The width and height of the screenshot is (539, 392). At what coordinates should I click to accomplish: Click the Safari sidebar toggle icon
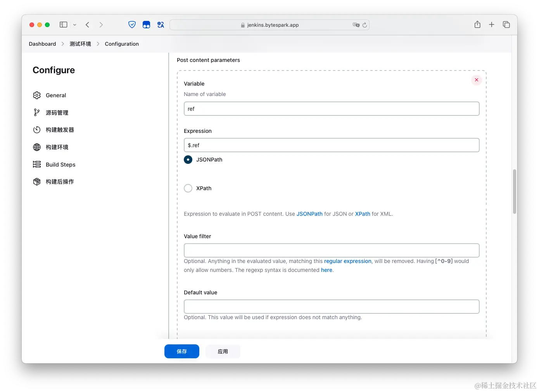pyautogui.click(x=63, y=25)
